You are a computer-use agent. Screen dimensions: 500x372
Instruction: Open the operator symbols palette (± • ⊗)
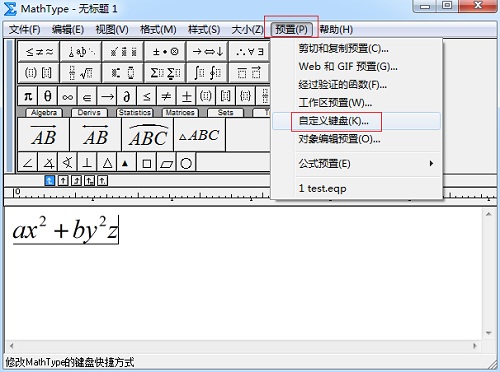pos(165,52)
